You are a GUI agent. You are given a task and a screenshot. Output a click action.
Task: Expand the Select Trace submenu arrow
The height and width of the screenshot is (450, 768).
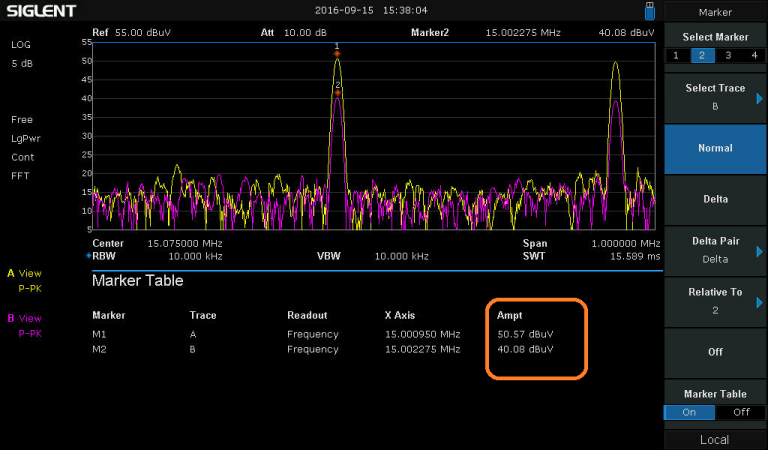[759, 98]
